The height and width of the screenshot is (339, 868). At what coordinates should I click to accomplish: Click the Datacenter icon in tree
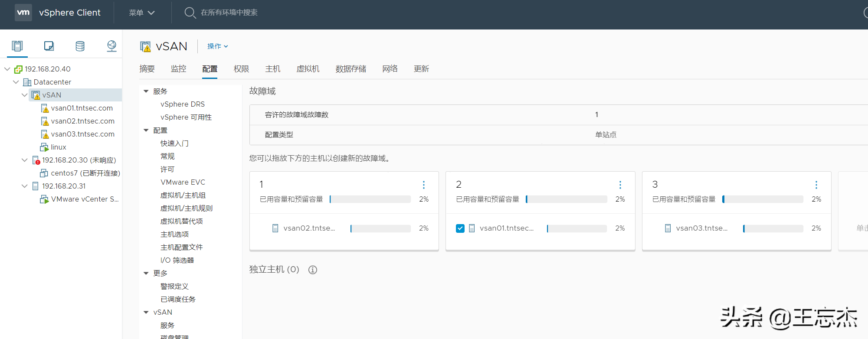point(27,82)
